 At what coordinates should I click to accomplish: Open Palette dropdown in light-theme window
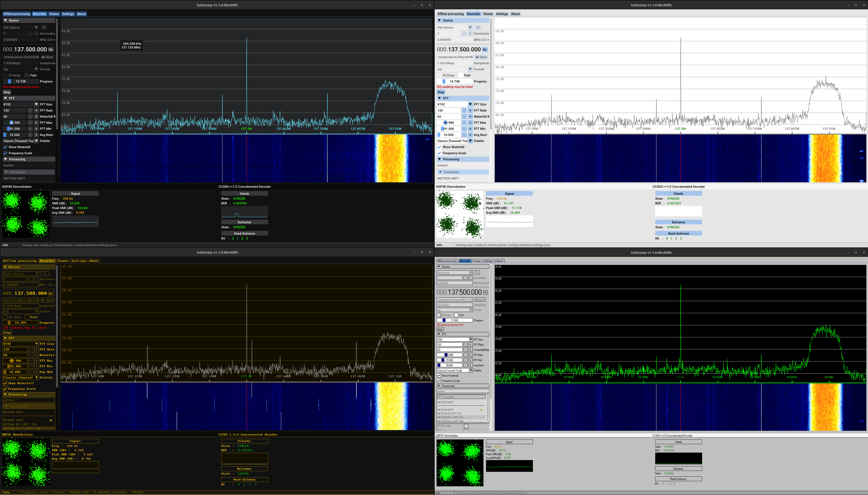click(454, 141)
